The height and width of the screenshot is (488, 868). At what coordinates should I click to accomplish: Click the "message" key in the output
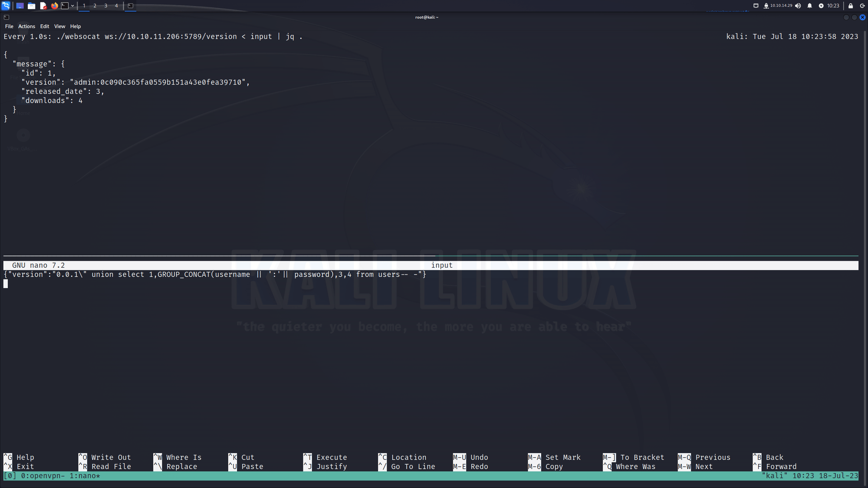[32, 64]
